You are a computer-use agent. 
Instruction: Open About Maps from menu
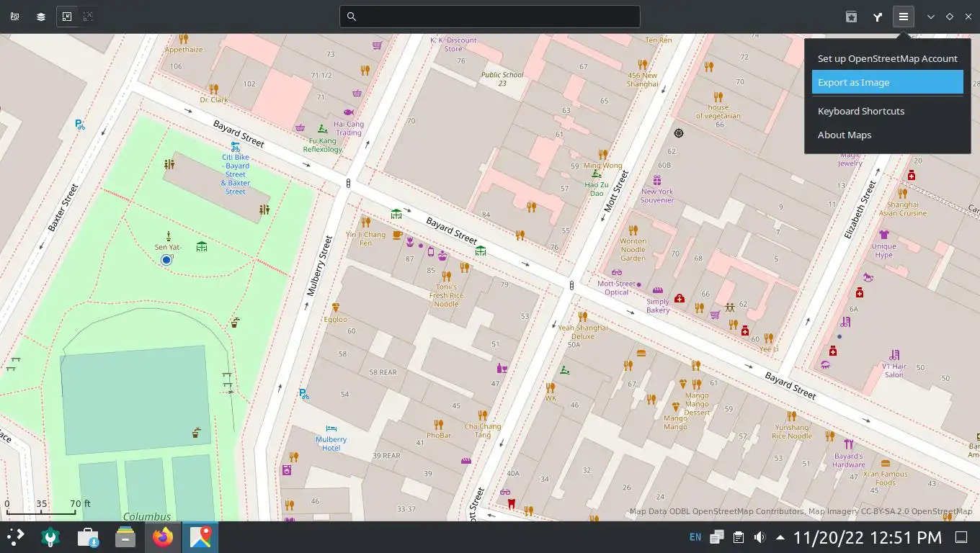coord(888,135)
